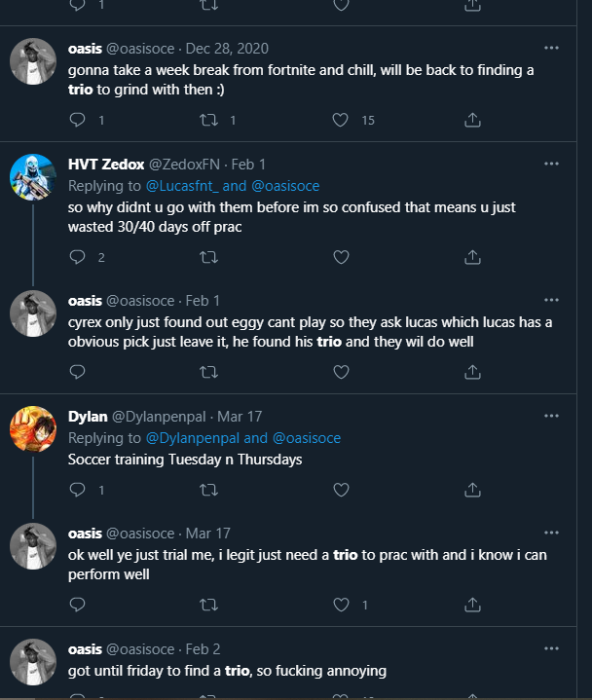Reply to Dylan's soccer training tweet
Screen dimensions: 592x700
(x=79, y=490)
